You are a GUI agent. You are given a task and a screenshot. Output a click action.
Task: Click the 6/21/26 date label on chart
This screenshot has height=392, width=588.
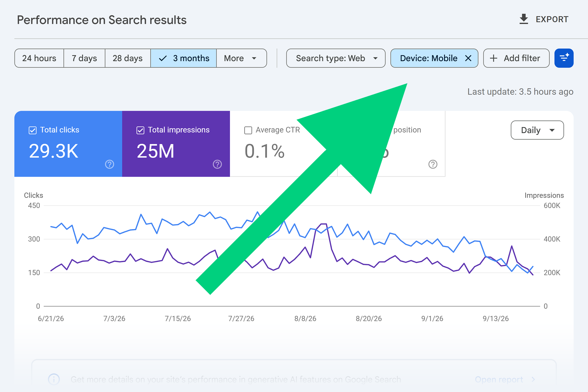coord(51,319)
